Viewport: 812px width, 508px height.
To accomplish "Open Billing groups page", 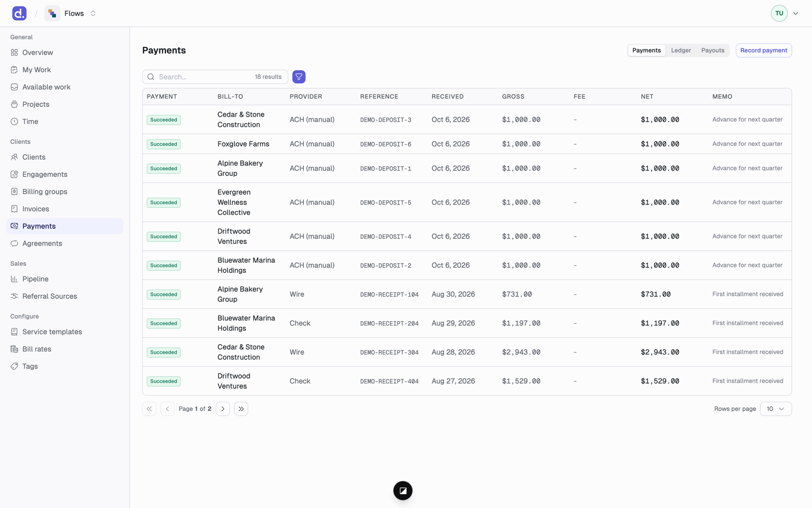I will pos(45,192).
